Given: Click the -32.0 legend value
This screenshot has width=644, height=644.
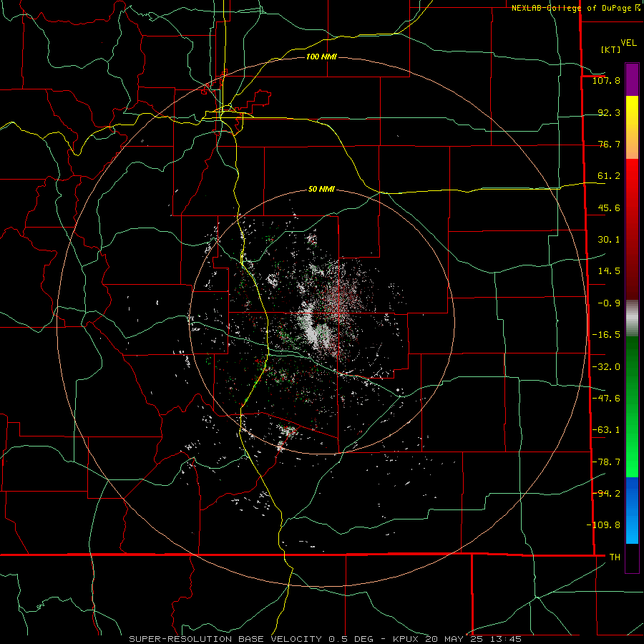Looking at the screenshot, I should coord(606,366).
